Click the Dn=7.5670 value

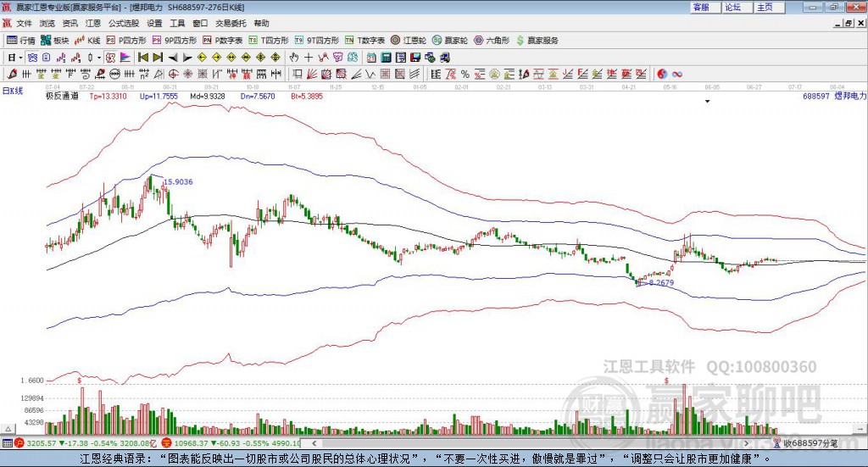pyautogui.click(x=258, y=96)
